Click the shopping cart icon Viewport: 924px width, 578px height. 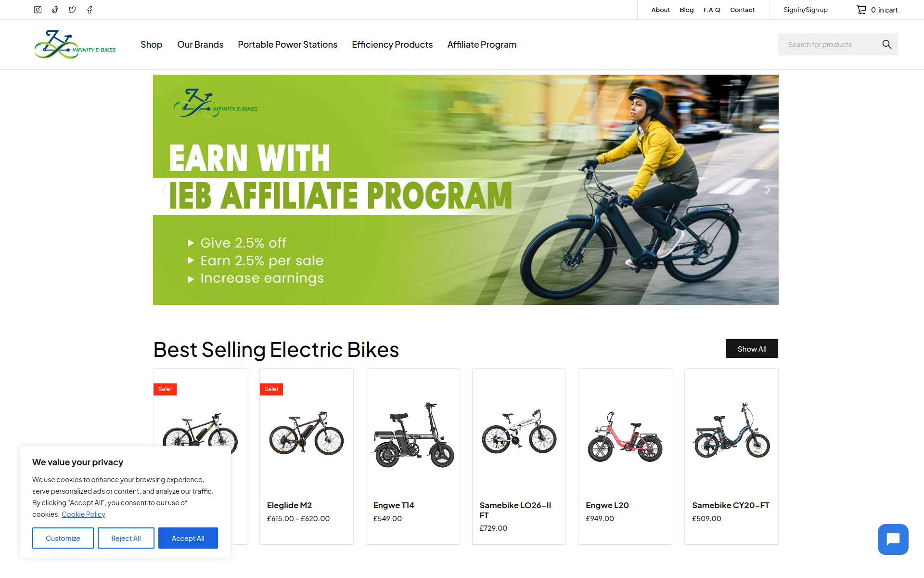[x=861, y=10]
